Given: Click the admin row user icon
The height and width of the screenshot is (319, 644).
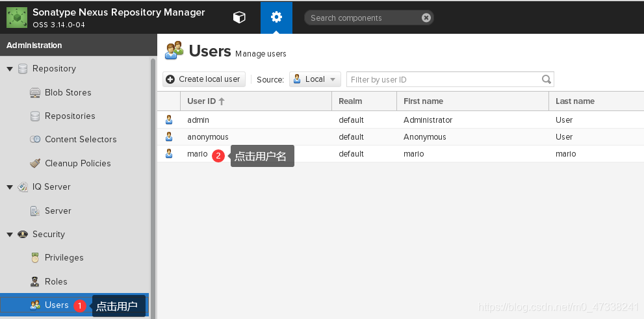Looking at the screenshot, I should point(169,120).
